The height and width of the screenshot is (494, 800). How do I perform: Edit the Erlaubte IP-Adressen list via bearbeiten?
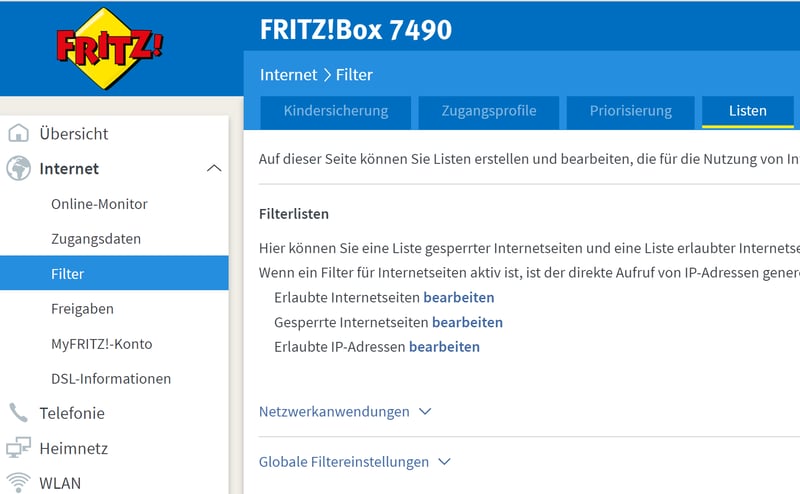(444, 347)
